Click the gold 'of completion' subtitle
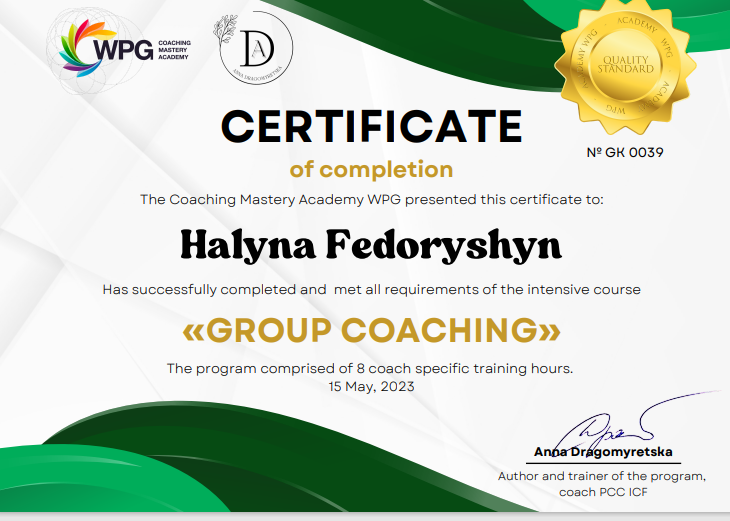This screenshot has height=521, width=730. (x=371, y=169)
